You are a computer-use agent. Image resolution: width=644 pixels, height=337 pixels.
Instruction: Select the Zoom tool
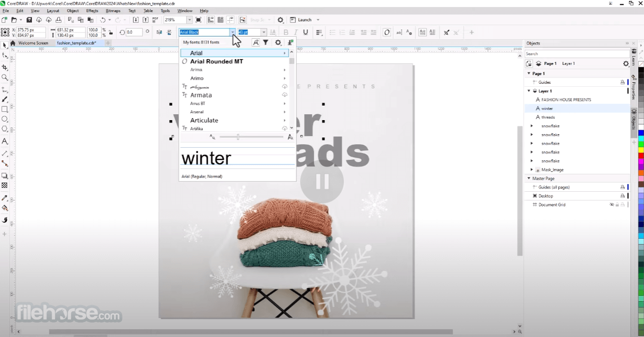click(5, 77)
